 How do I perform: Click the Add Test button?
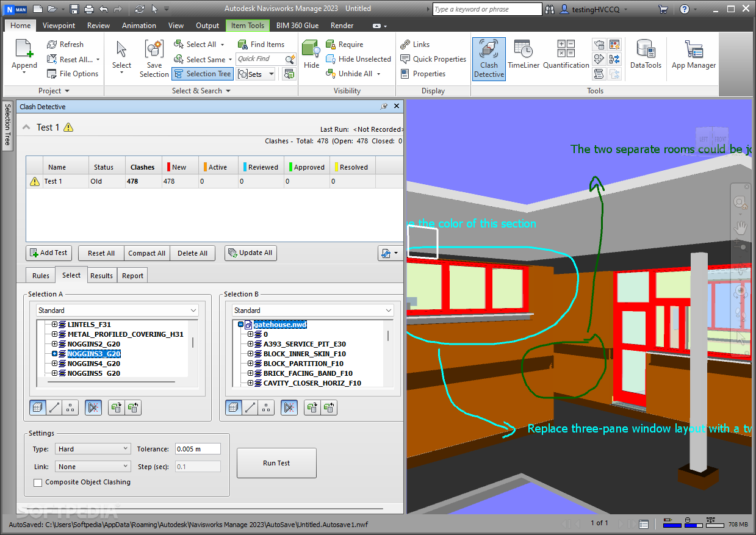(x=49, y=253)
